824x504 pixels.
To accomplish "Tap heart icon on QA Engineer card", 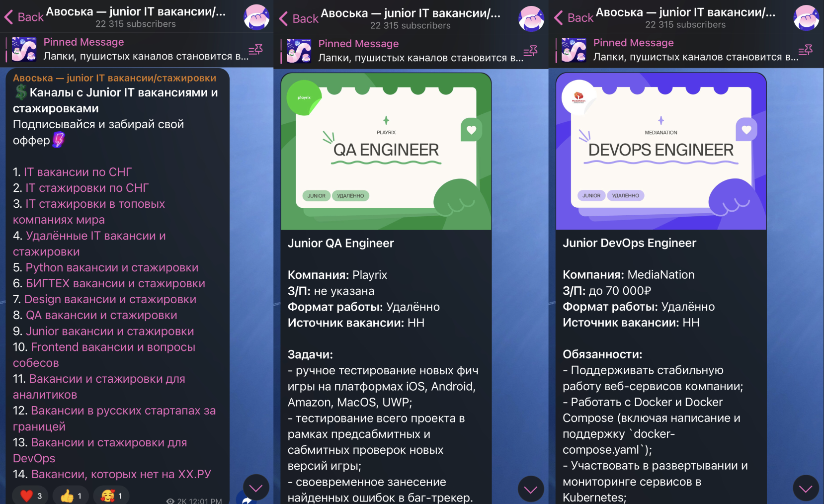I will coord(471,130).
